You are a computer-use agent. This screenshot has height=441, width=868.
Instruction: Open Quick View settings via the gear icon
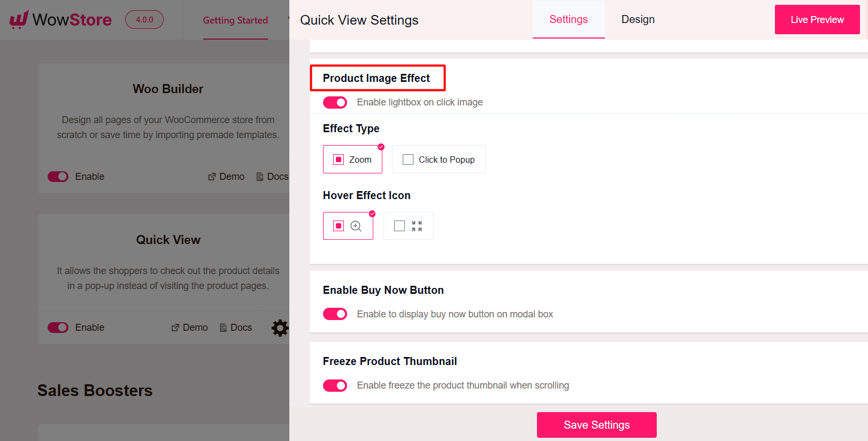pyautogui.click(x=280, y=328)
